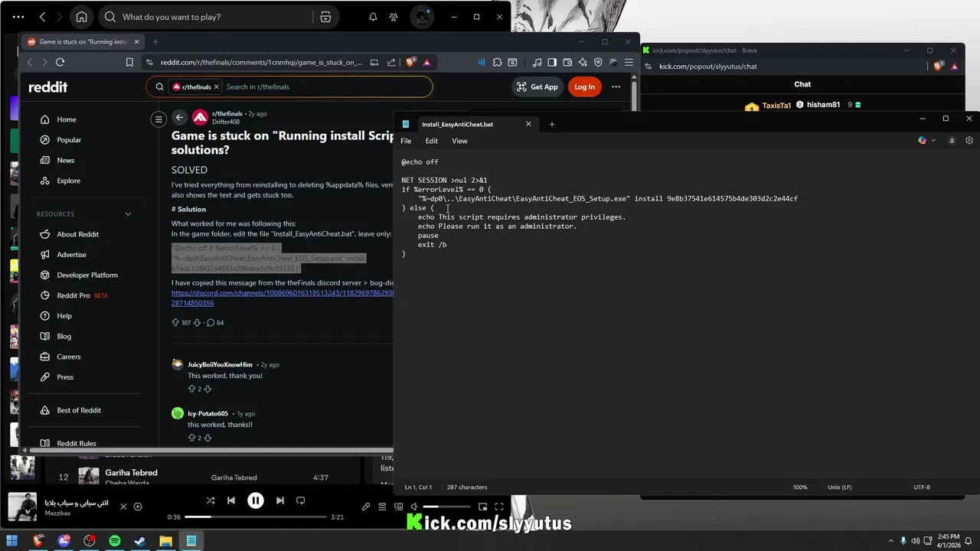This screenshot has height=551, width=980.
Task: Toggle repeat in Spotify
Action: pyautogui.click(x=301, y=500)
